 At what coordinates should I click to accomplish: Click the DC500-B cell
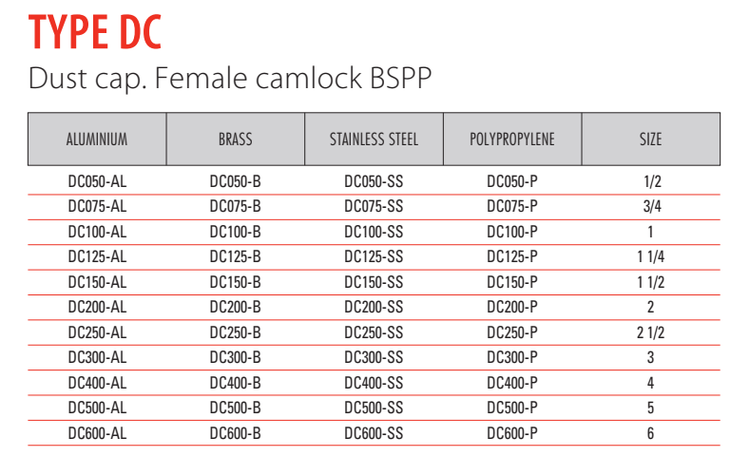pos(235,407)
